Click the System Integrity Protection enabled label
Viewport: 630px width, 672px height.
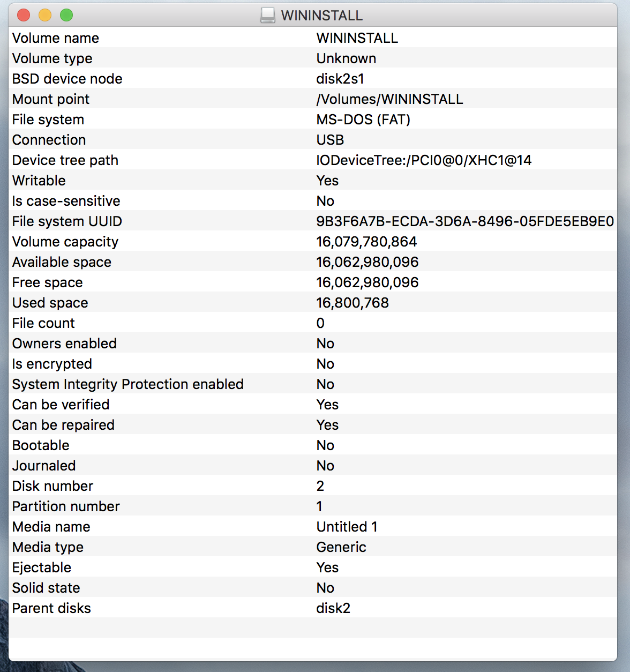tap(128, 384)
